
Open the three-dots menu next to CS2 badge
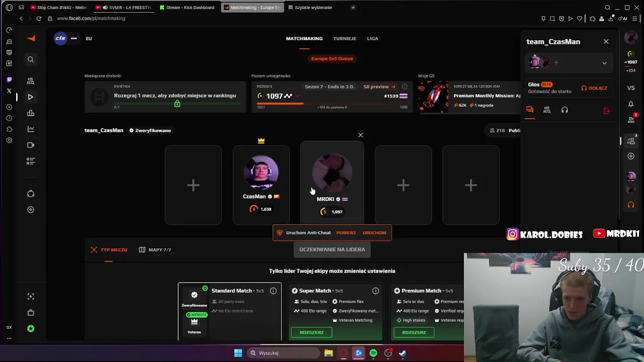(x=74, y=38)
